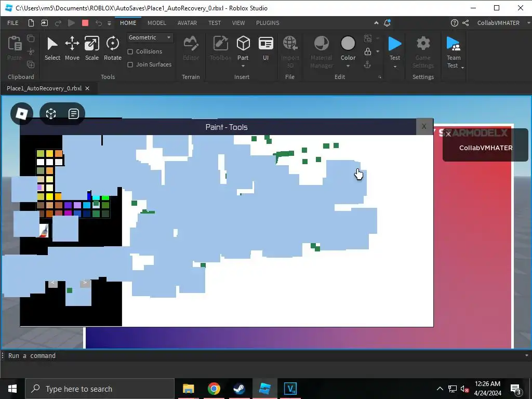This screenshot has height=399, width=532.
Task: Switch to the TEST tab
Action: click(215, 23)
